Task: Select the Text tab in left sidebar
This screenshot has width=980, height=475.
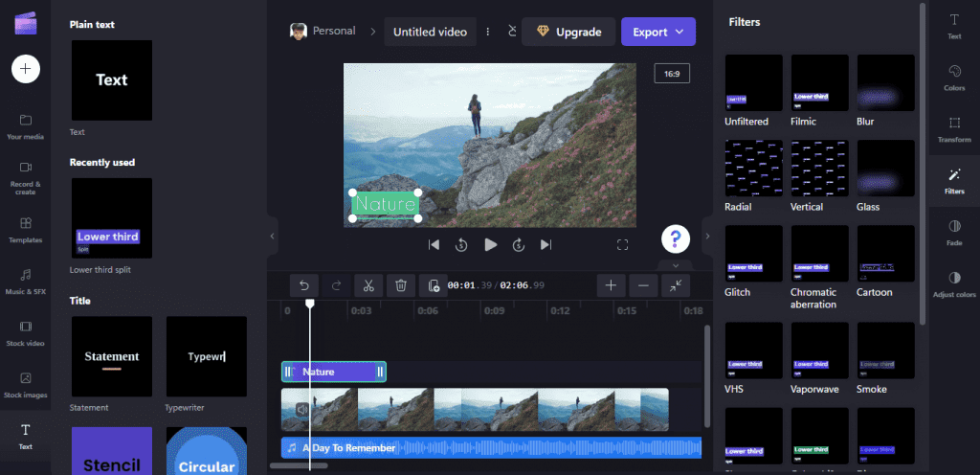Action: (x=26, y=437)
